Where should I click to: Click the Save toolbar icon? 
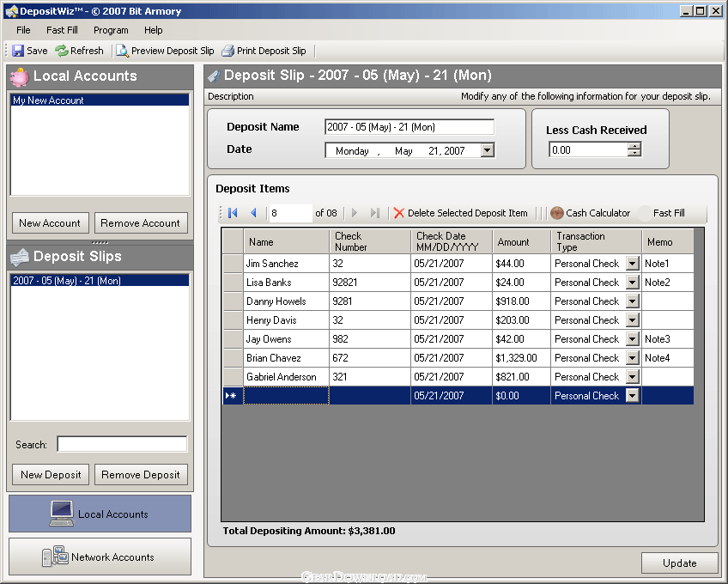click(x=18, y=51)
